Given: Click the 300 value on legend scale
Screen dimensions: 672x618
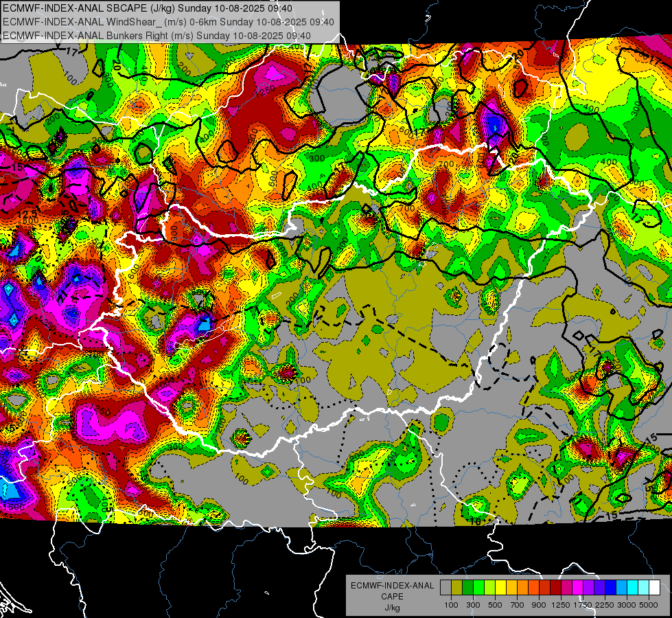Looking at the screenshot, I should click(473, 605).
